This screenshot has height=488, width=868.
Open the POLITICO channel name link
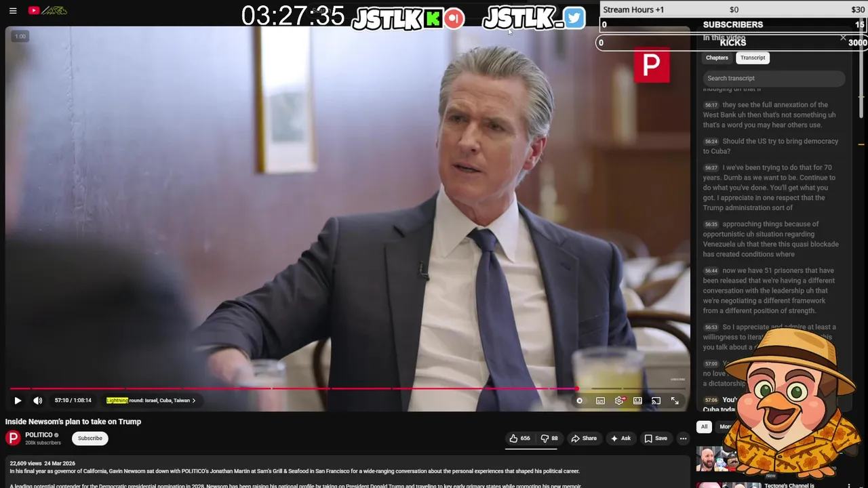point(39,435)
